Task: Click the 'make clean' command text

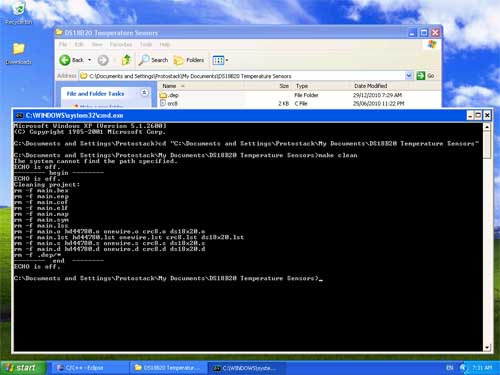Action: tap(337, 155)
